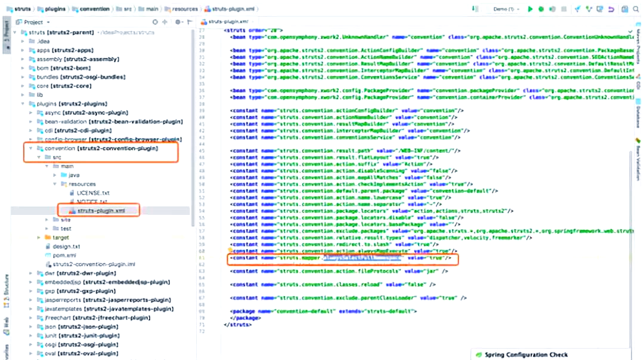Expand the apps [struts2-apps] module arrow
This screenshot has height=360, width=644.
(x=23, y=50)
